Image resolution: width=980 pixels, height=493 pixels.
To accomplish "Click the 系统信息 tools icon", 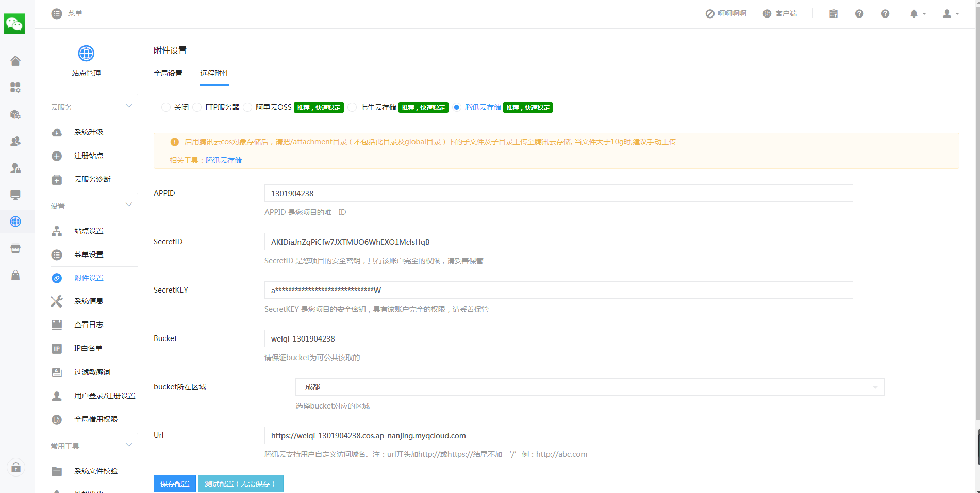I will pyautogui.click(x=57, y=301).
